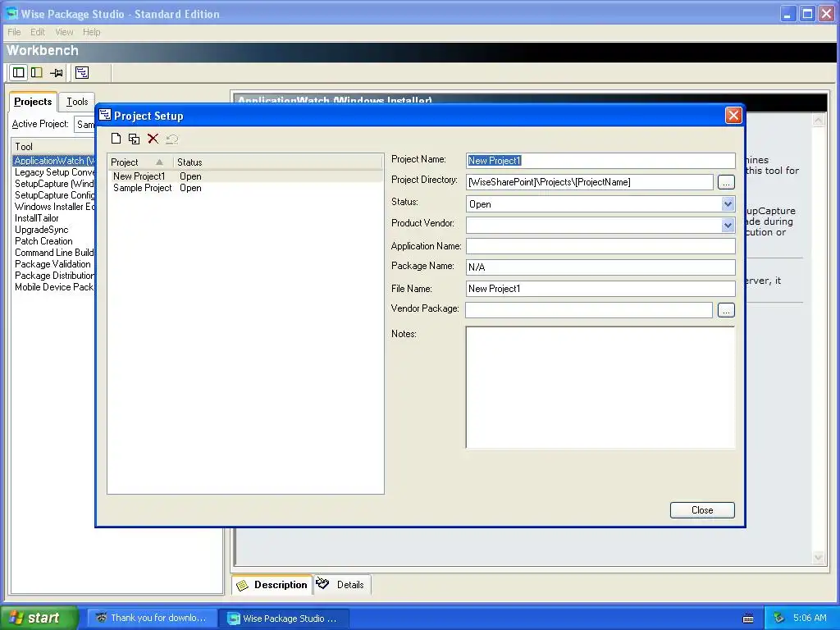Click the Project Setup title bar icon
840x630 pixels.
pos(105,115)
